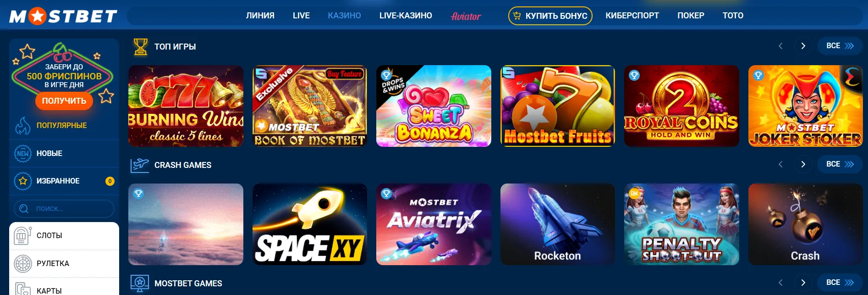
Task: Switch to the LIVE-КАЗИНО tab
Action: coord(406,16)
